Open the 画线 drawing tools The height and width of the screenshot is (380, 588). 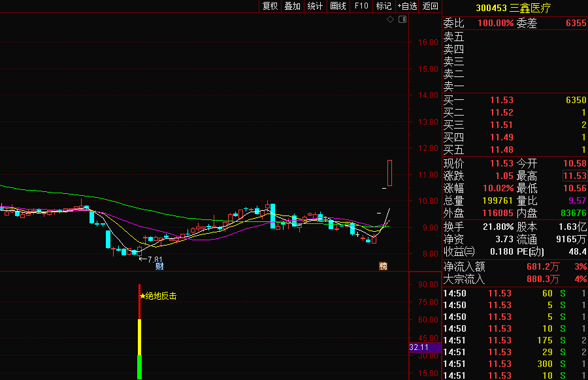(338, 7)
